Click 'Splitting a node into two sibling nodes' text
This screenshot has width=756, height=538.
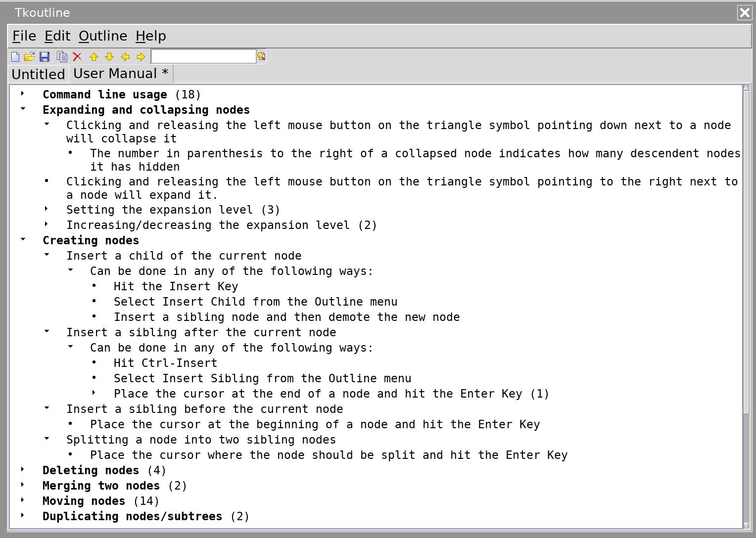[201, 440]
